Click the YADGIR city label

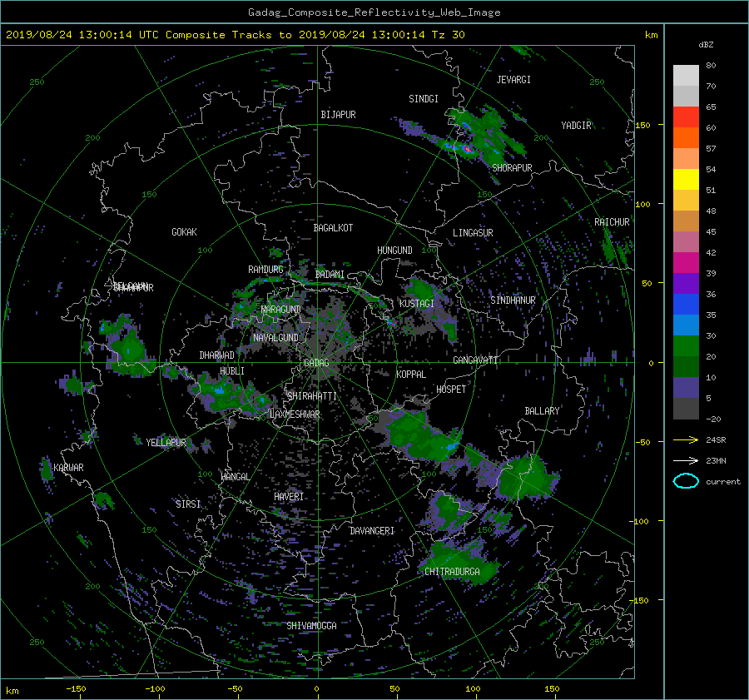576,126
